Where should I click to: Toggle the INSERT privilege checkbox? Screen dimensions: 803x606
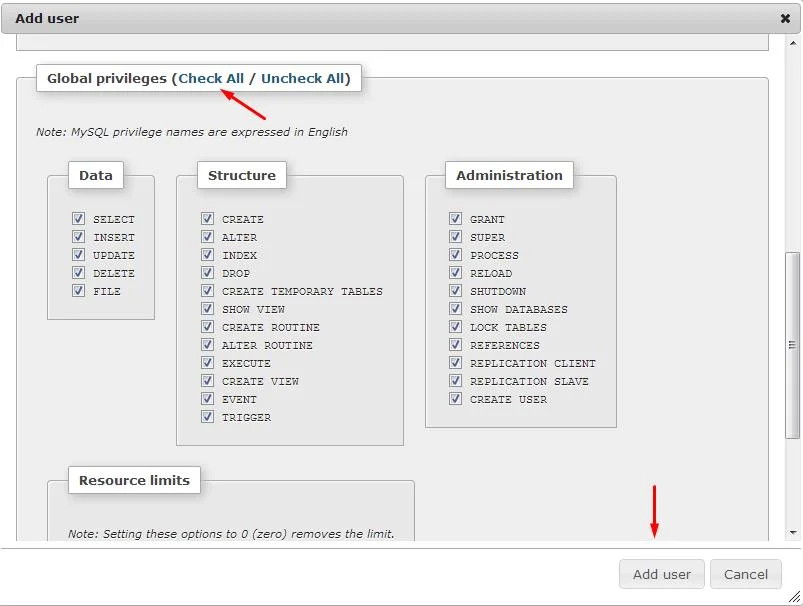click(x=78, y=237)
